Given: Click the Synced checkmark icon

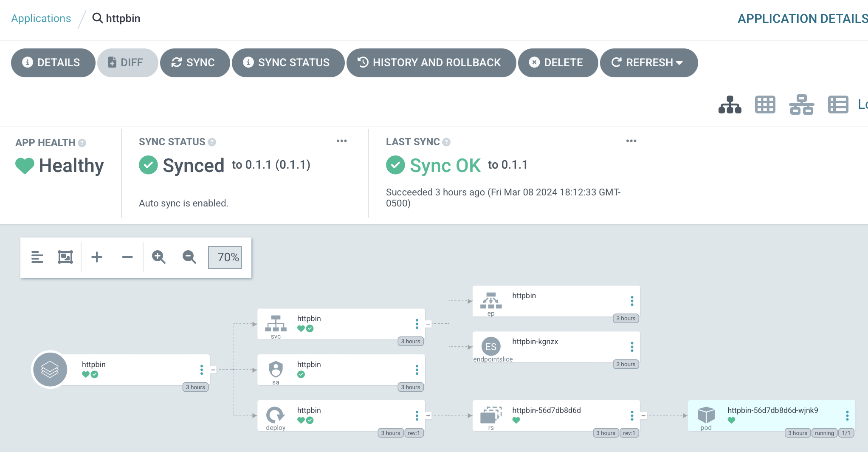Looking at the screenshot, I should click(148, 165).
